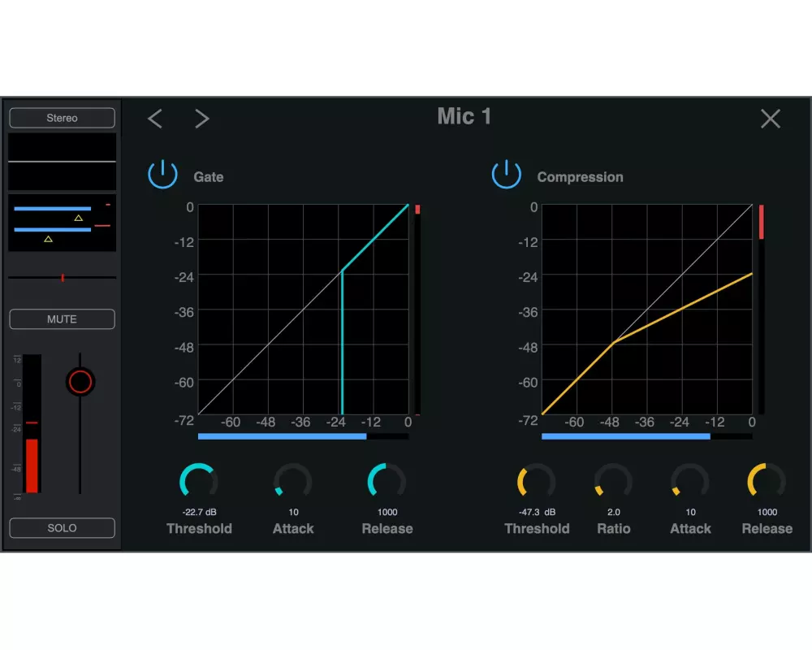Image resolution: width=812 pixels, height=650 pixels.
Task: Click the Gate graph threshold line
Action: [343, 341]
